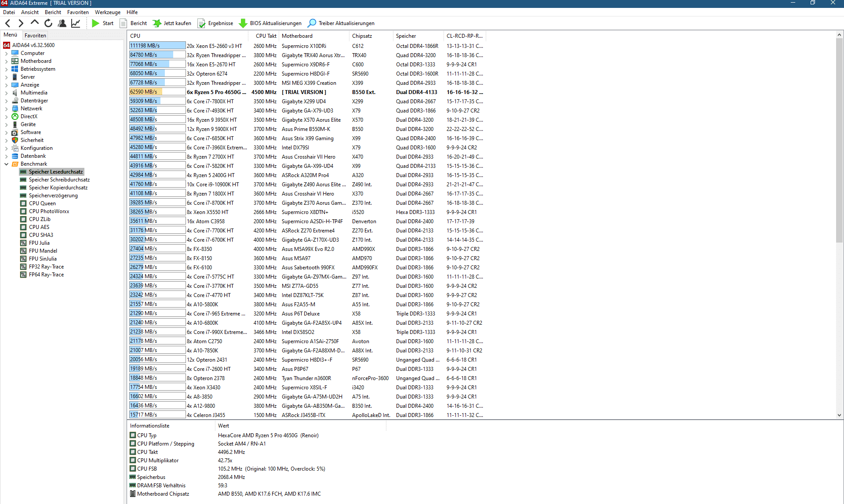Toggle the CPU FSB checkbox
The height and width of the screenshot is (504, 844).
click(x=133, y=468)
